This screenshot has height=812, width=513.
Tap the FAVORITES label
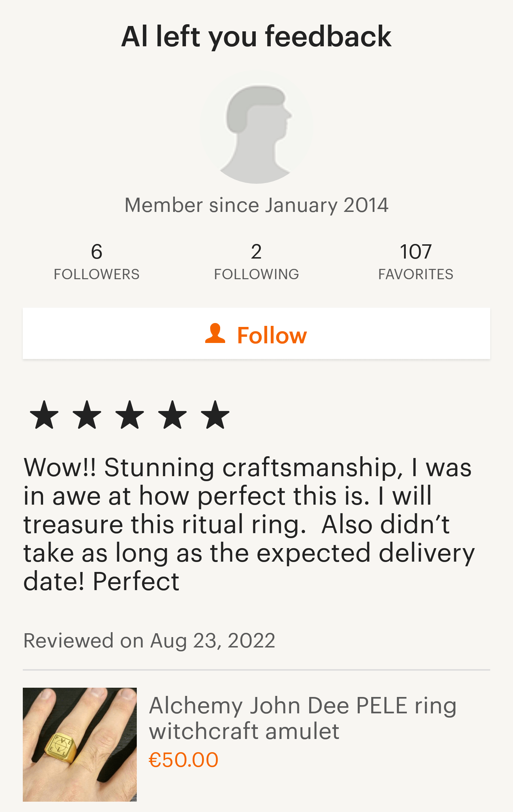(416, 274)
